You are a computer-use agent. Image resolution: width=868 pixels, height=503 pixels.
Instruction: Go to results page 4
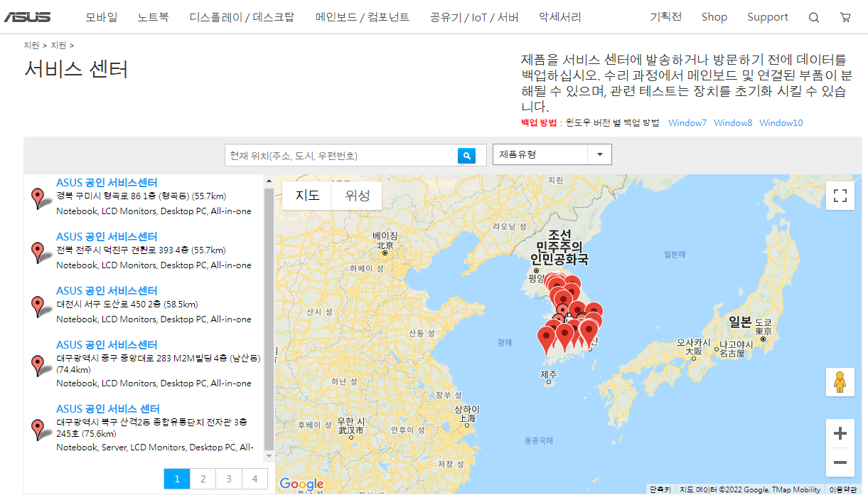pyautogui.click(x=254, y=479)
